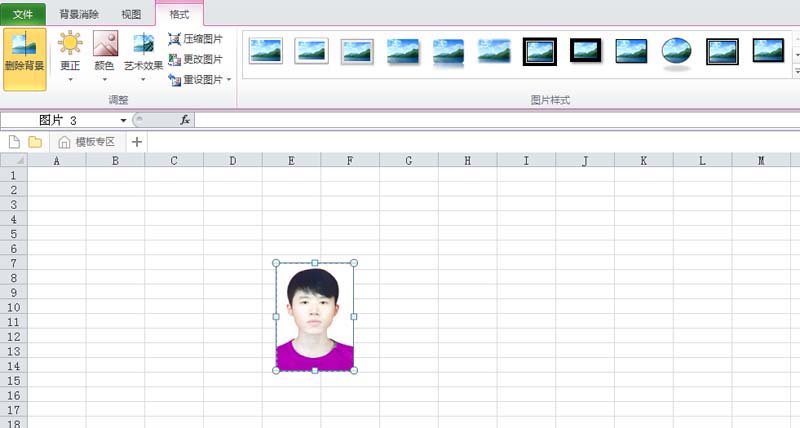Apply the third picture style with shadow frame
The width and height of the screenshot is (800, 428).
point(357,51)
